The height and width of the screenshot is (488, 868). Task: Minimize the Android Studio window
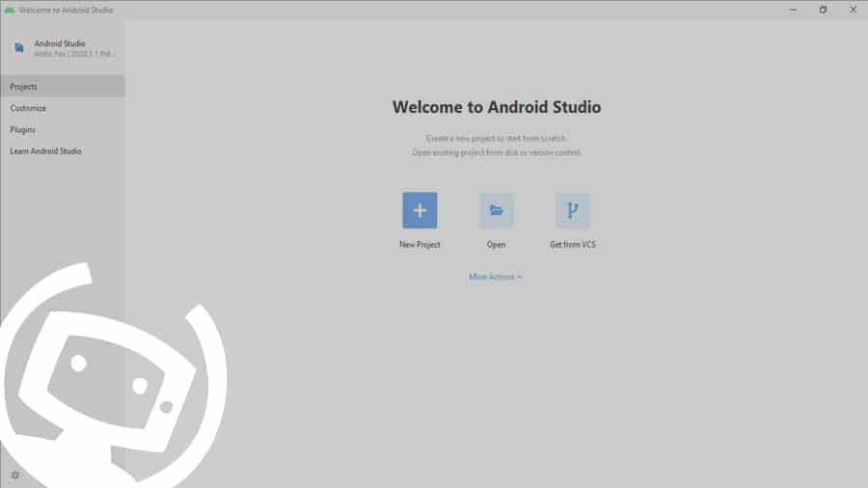coord(794,10)
